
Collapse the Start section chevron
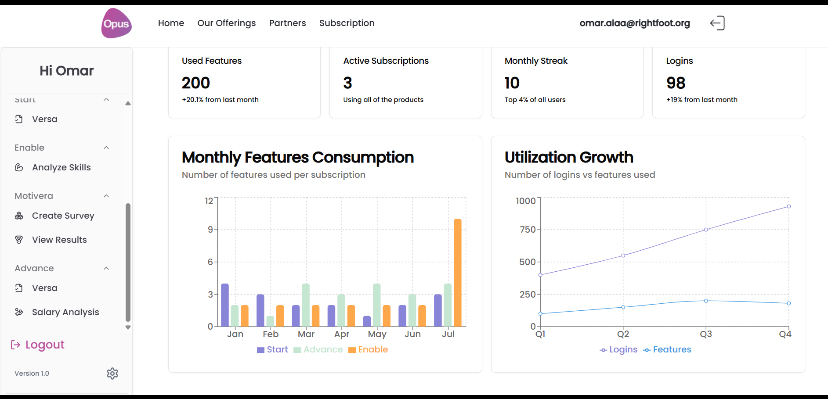click(106, 99)
